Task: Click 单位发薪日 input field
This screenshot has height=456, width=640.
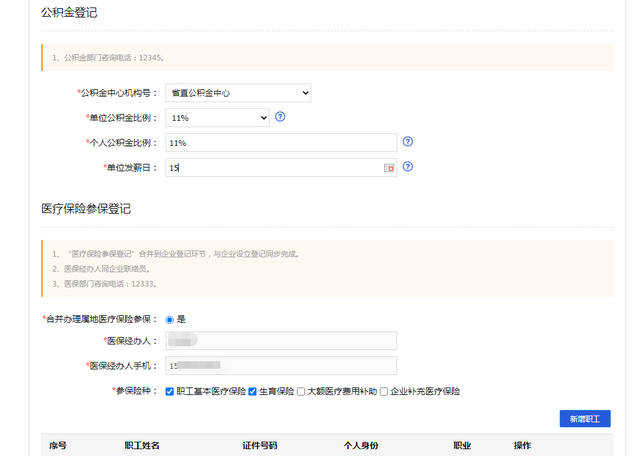Action: click(x=281, y=168)
